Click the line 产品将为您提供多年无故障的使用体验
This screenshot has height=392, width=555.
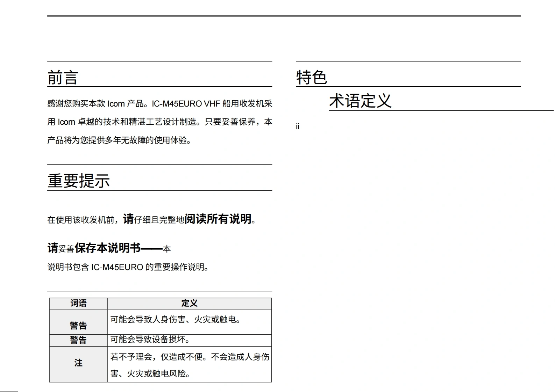pos(119,140)
